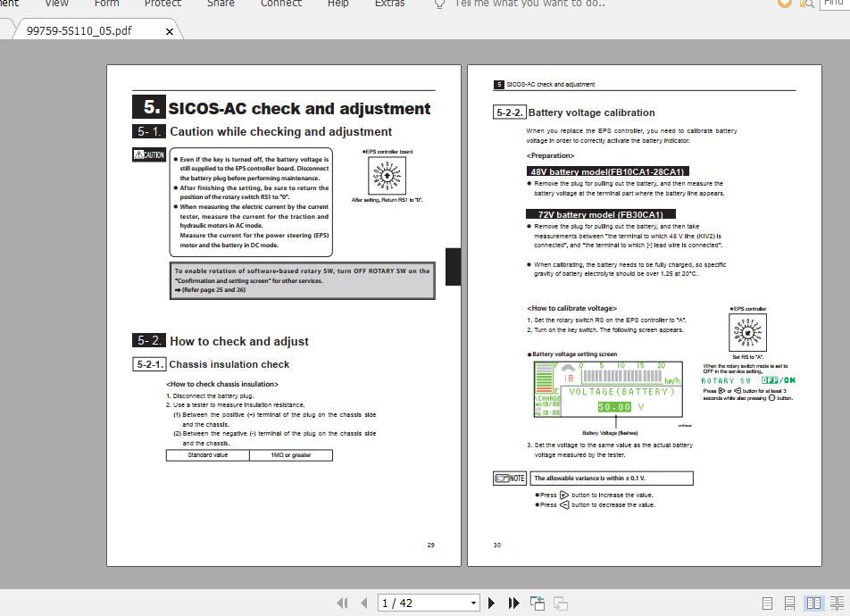Click the battery voltage setting screen image

click(608, 389)
